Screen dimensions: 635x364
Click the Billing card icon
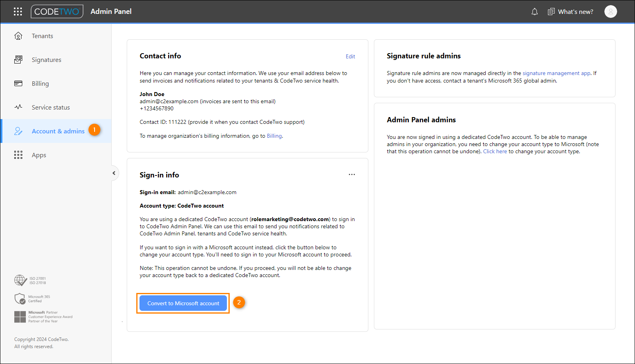click(18, 83)
